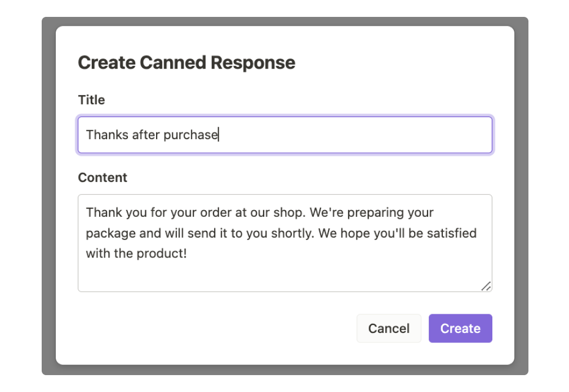The height and width of the screenshot is (392, 569).
Task: Select the 'Create Canned Response' heading
Action: point(186,63)
